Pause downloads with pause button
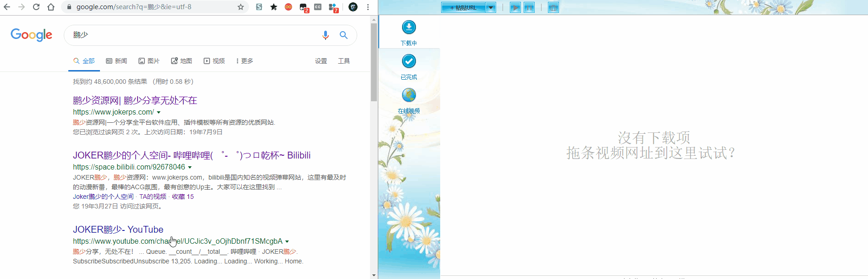This screenshot has width=868, height=279. [x=529, y=7]
